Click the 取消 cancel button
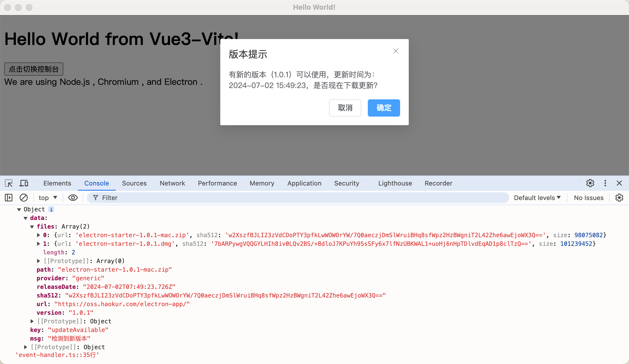This screenshot has width=629, height=364. 345,108
